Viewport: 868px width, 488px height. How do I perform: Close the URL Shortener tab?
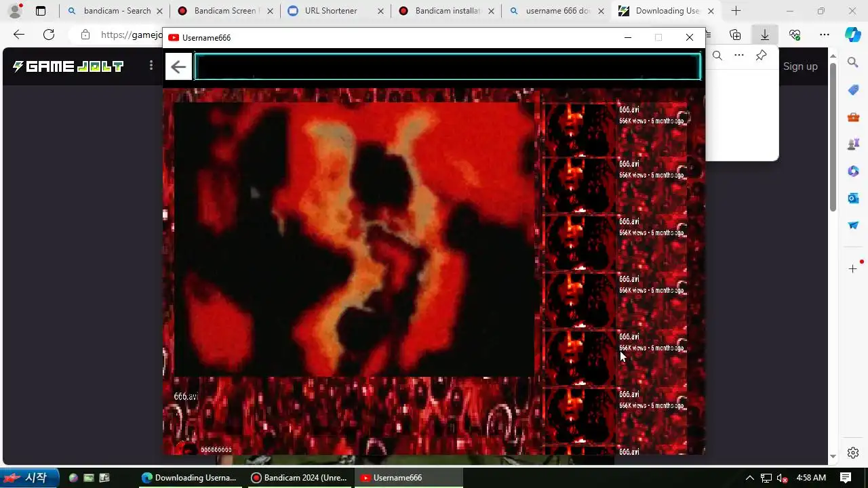[x=380, y=11]
